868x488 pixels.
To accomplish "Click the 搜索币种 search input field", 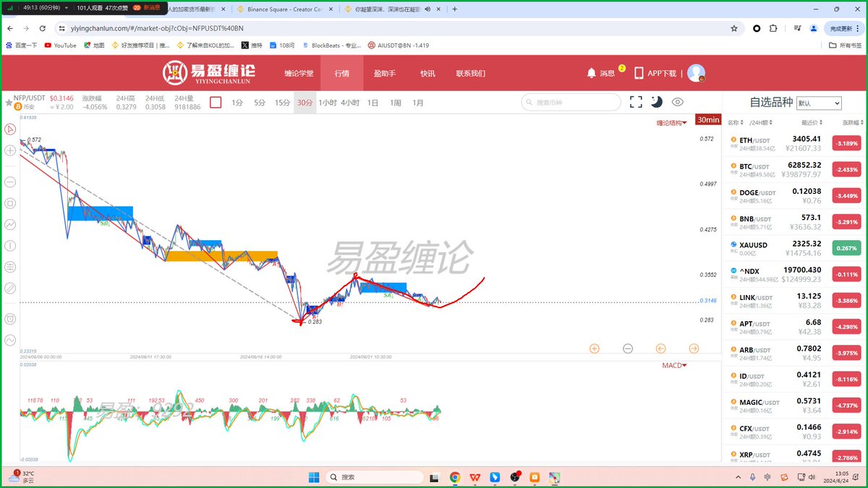I will point(570,102).
